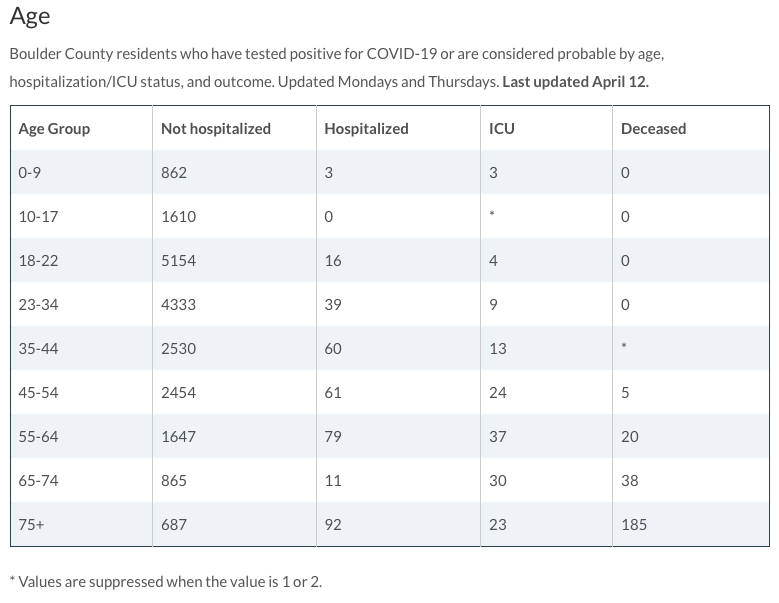
Task: Click the 5154 not hospitalized value
Action: [x=178, y=261]
